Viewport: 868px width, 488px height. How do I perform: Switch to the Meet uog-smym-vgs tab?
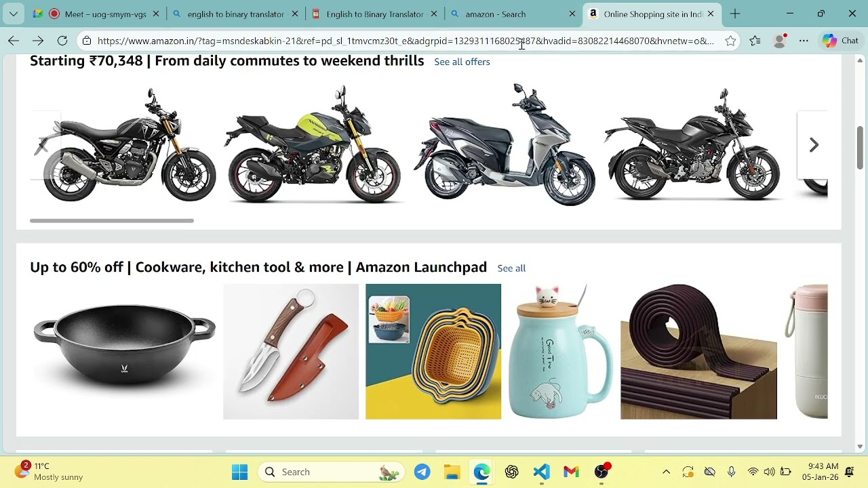[104, 14]
